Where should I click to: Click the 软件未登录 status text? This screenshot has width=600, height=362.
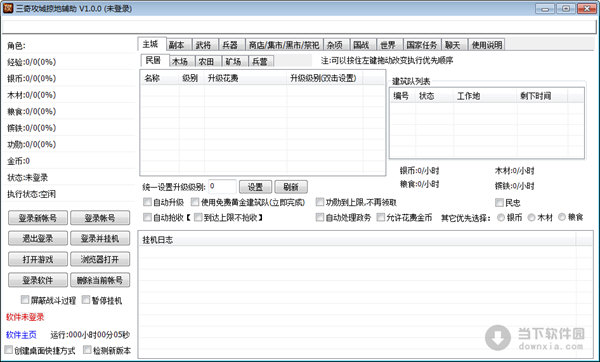25,317
